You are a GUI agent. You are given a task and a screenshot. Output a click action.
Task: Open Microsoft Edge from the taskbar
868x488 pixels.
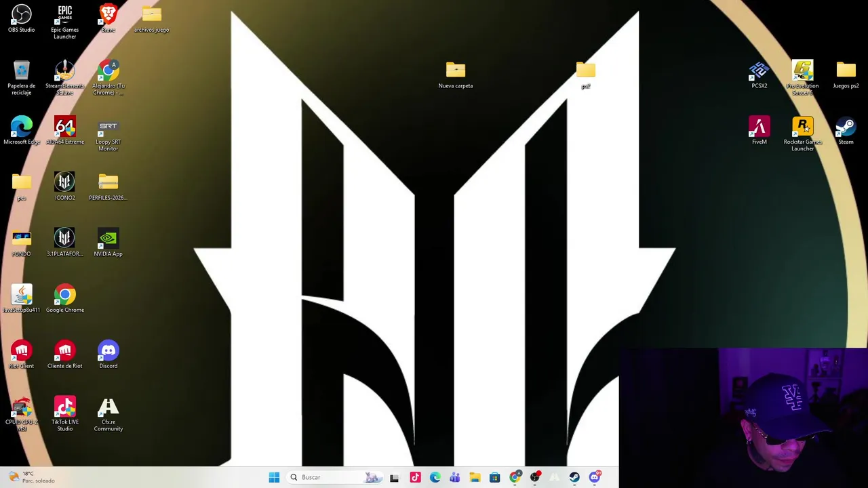tap(435, 477)
